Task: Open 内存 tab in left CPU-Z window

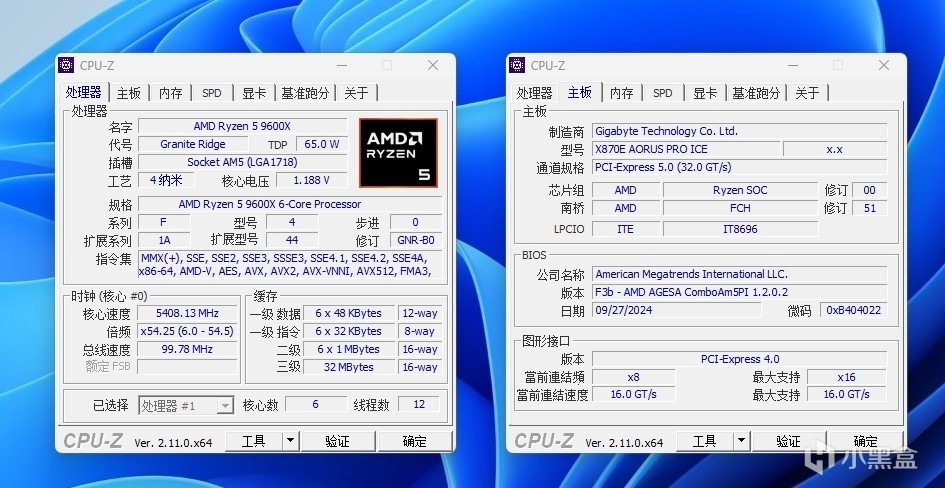Action: pyautogui.click(x=171, y=93)
